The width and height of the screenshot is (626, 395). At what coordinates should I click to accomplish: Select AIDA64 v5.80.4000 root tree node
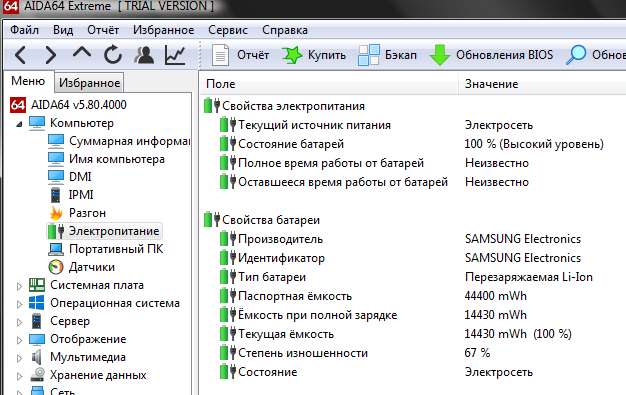(68, 105)
